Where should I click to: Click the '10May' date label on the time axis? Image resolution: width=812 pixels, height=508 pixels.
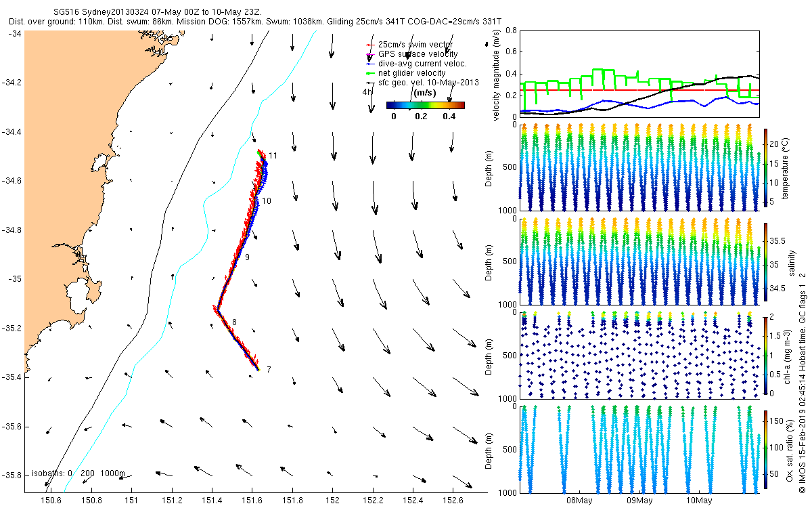click(x=698, y=501)
